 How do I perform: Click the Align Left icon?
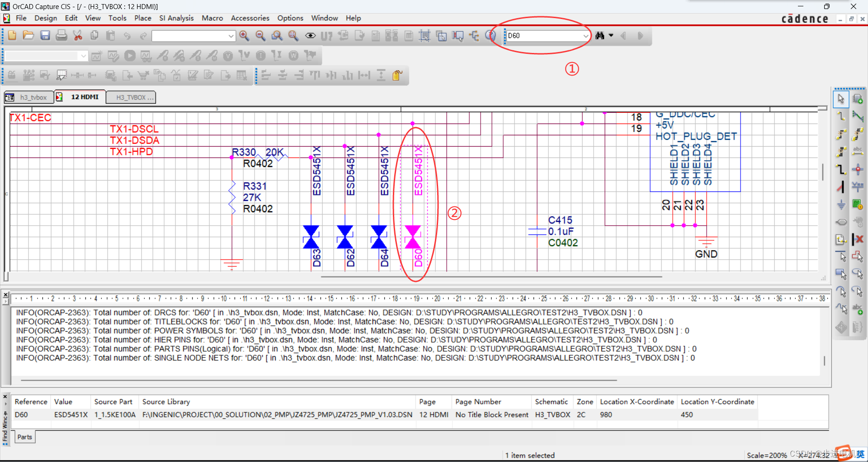coord(266,75)
